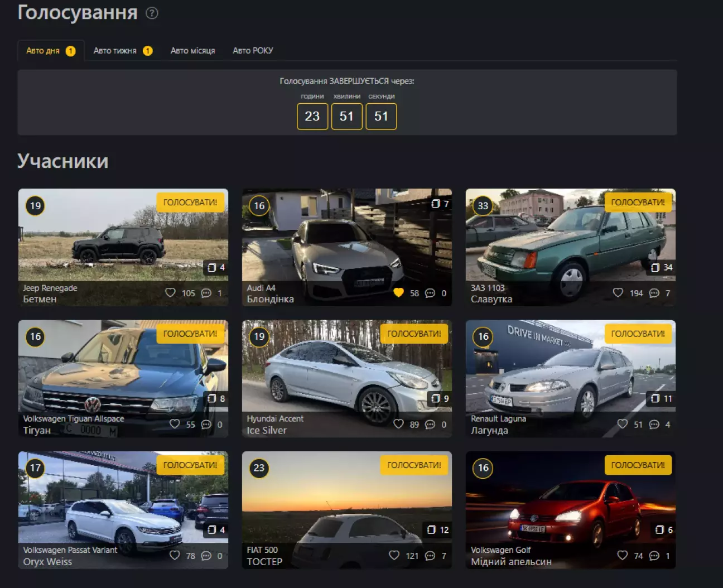Click rating badge 33 on Славутка card
Image resolution: width=723 pixels, height=588 pixels.
click(483, 205)
